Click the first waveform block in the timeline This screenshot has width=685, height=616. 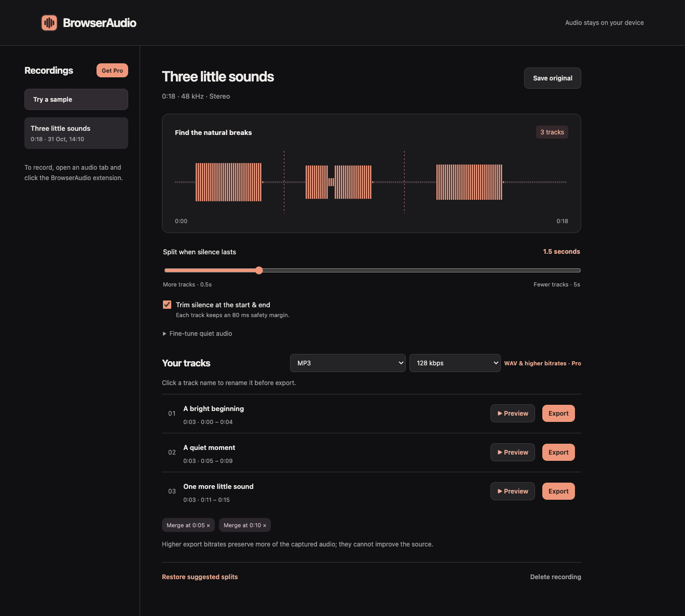click(x=228, y=182)
